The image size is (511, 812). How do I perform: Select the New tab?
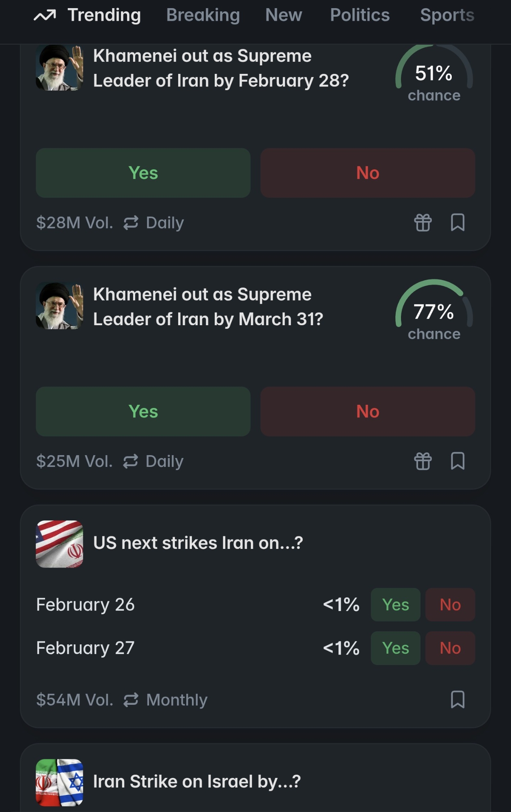tap(283, 15)
